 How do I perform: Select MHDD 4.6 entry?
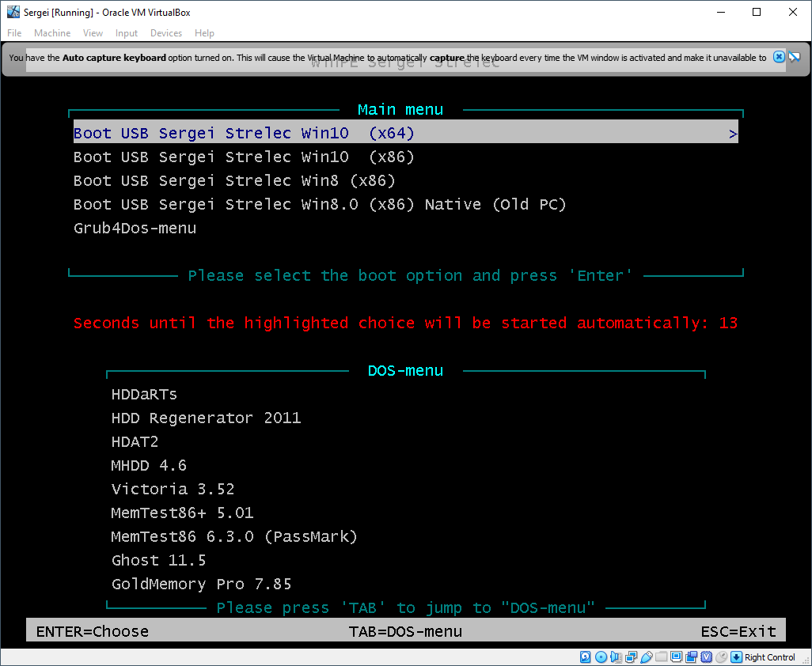tap(149, 466)
